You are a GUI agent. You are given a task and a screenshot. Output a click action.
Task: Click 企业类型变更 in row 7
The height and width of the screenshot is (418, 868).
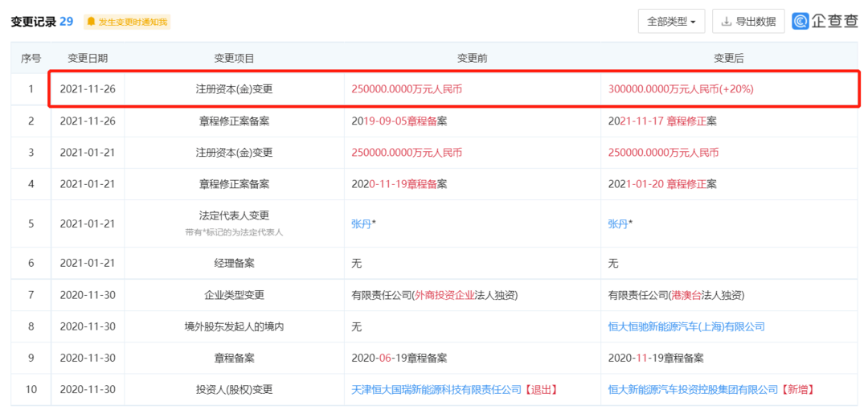pos(234,295)
